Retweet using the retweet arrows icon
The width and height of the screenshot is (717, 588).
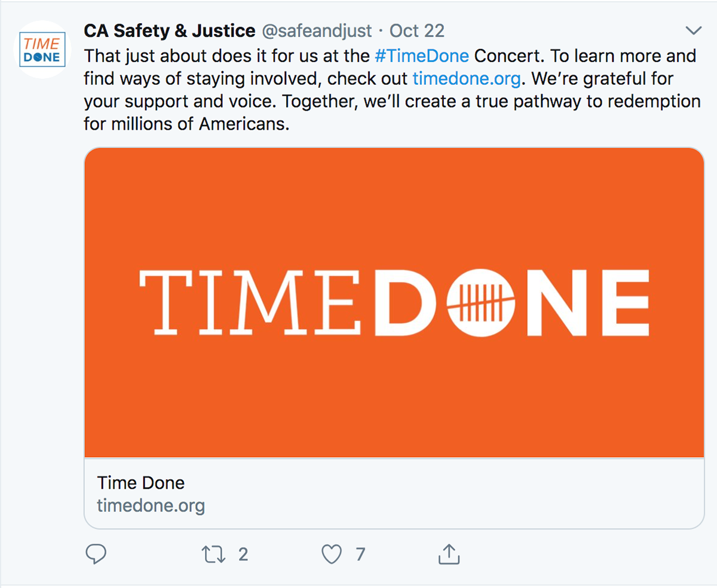point(214,555)
